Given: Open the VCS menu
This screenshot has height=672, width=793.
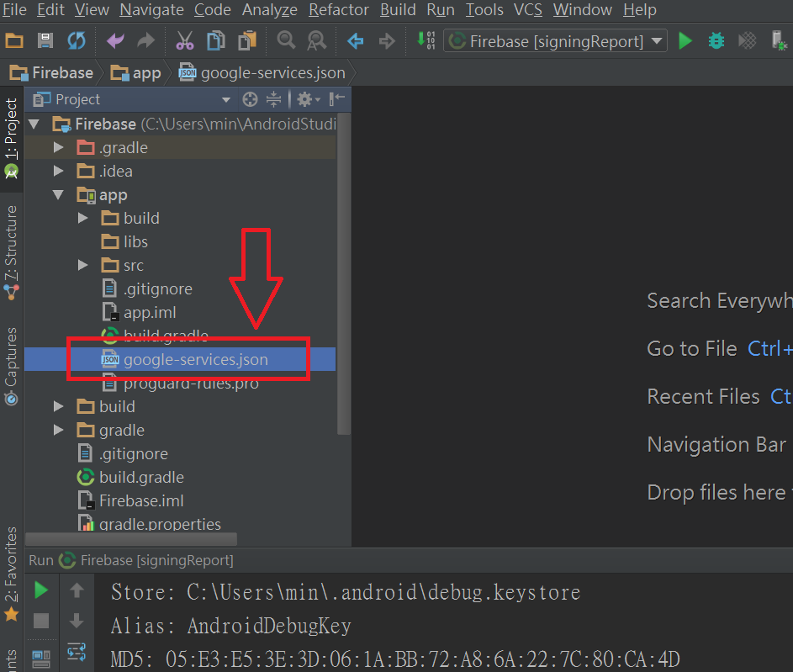Looking at the screenshot, I should pyautogui.click(x=528, y=9).
